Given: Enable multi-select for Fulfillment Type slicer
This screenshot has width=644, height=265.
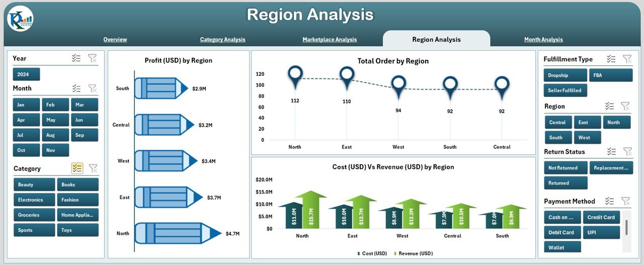Looking at the screenshot, I should click(611, 59).
